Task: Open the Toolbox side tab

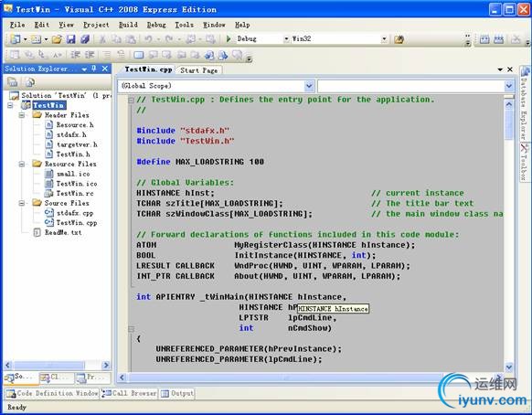Action: [525, 162]
